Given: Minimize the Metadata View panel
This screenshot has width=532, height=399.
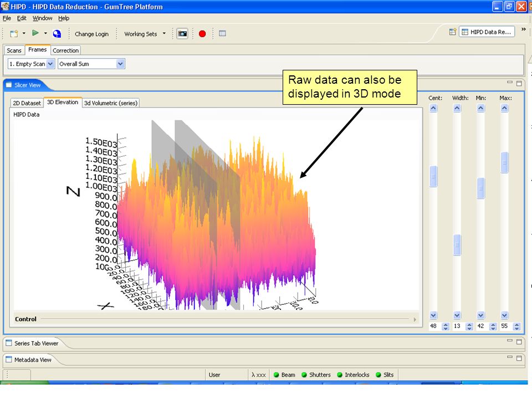Looking at the screenshot, I should click(x=510, y=356).
